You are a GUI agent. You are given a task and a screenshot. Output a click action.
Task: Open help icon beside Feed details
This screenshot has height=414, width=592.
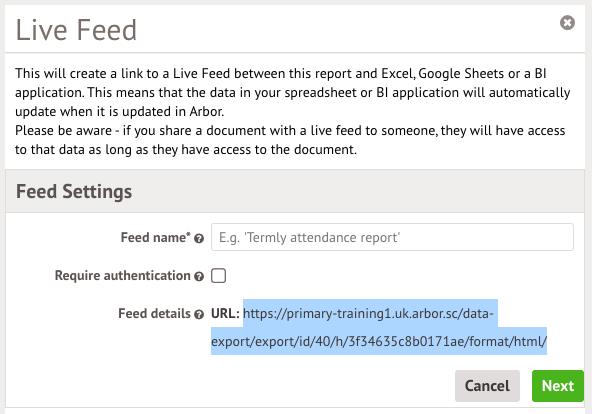199,314
